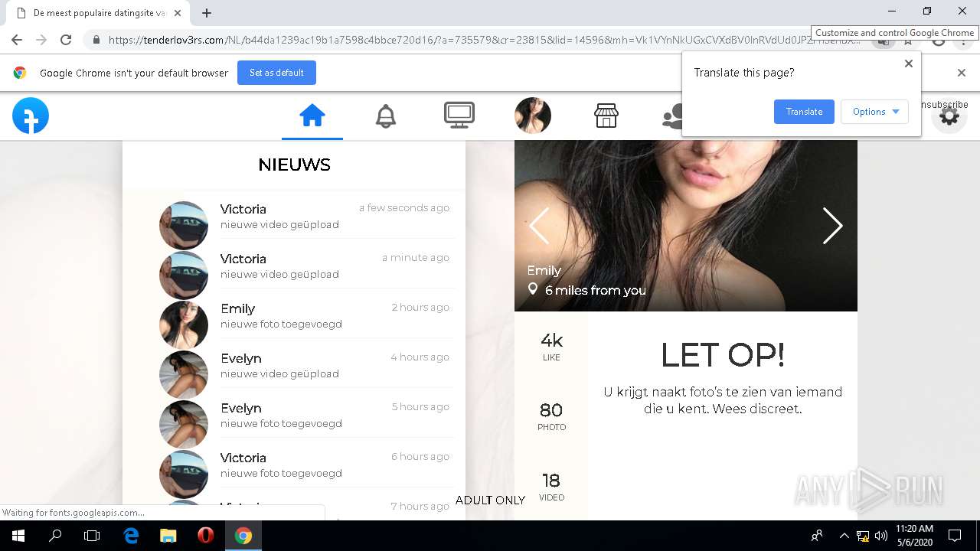Click the LET OP! heading
Image resolution: width=980 pixels, height=551 pixels.
tap(723, 355)
